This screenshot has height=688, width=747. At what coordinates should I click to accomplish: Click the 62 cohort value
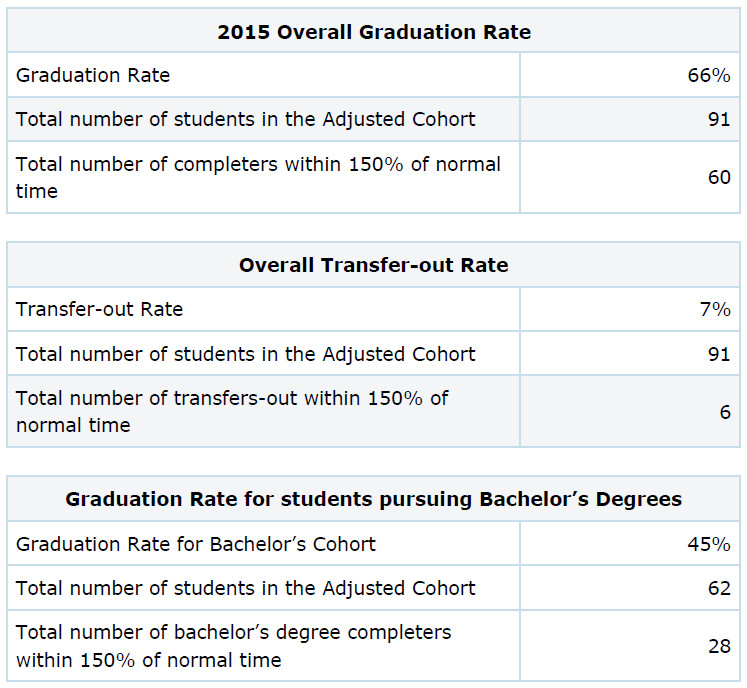(719, 588)
